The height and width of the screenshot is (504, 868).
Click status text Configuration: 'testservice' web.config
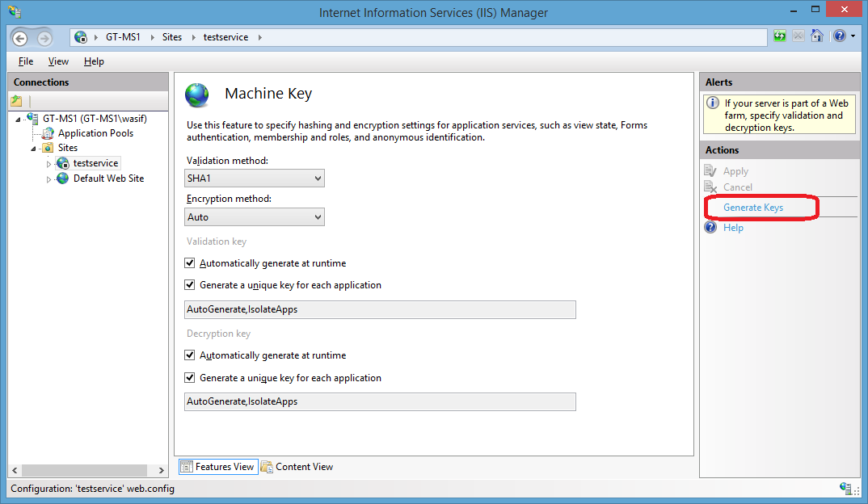coord(92,489)
